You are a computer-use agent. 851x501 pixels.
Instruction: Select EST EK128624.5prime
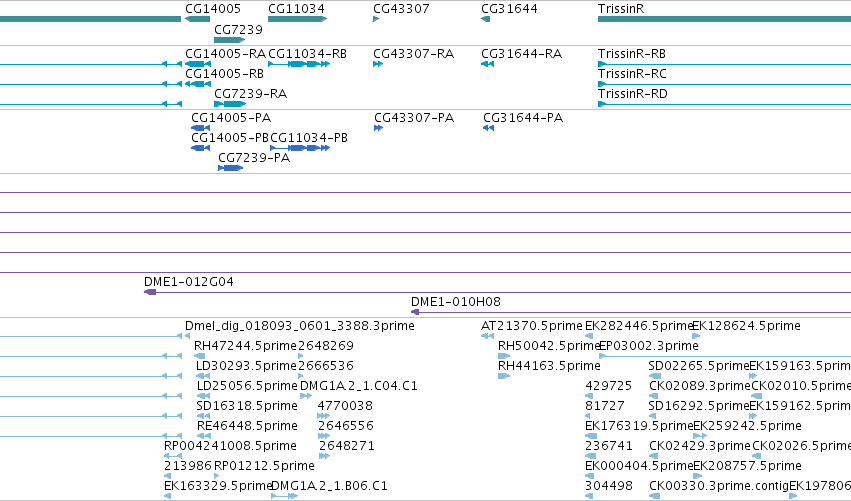[746, 326]
